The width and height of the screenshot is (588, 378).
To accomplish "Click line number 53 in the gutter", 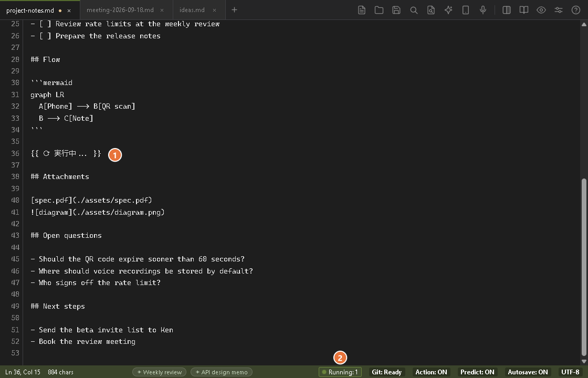I will click(x=15, y=353).
